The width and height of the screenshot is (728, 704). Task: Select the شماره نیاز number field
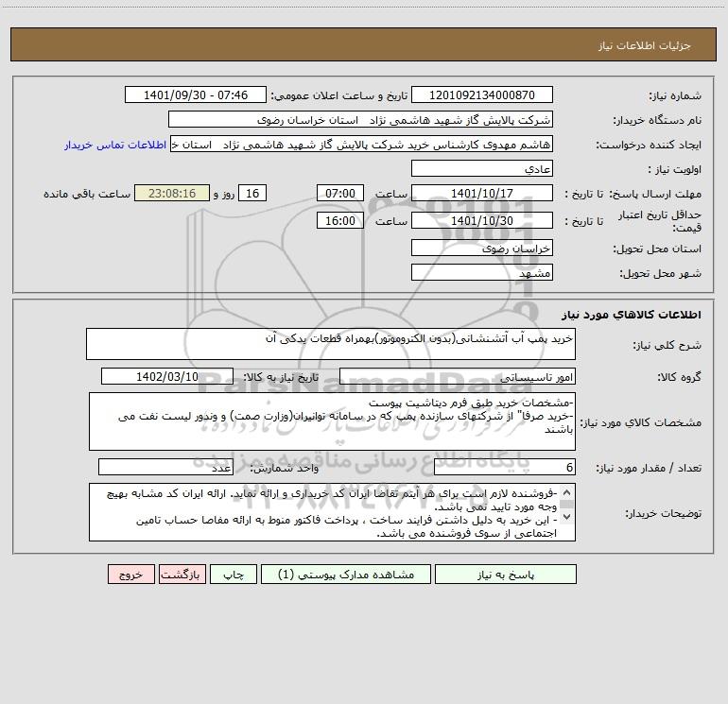pyautogui.click(x=482, y=94)
